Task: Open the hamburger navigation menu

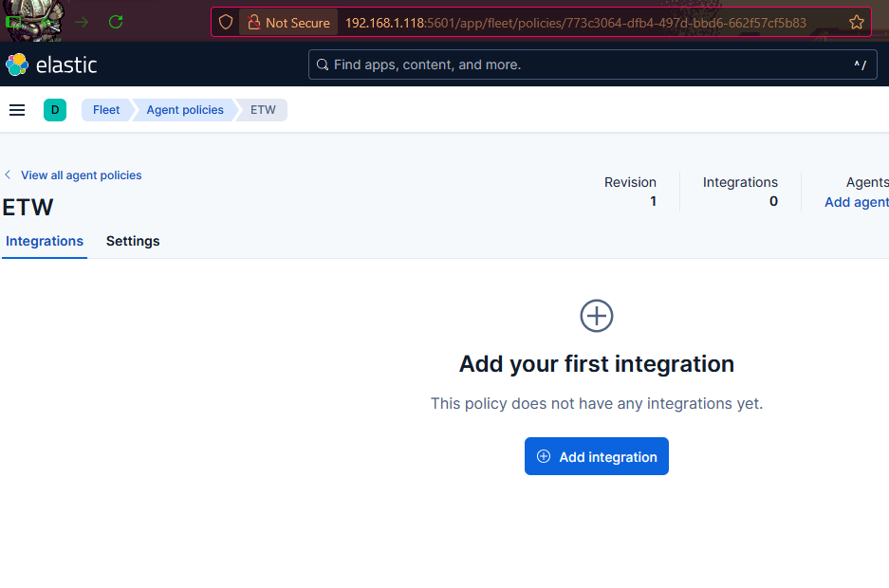Action: [17, 110]
